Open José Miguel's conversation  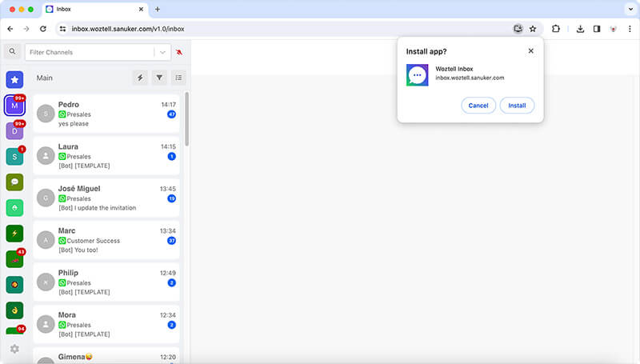pos(106,198)
